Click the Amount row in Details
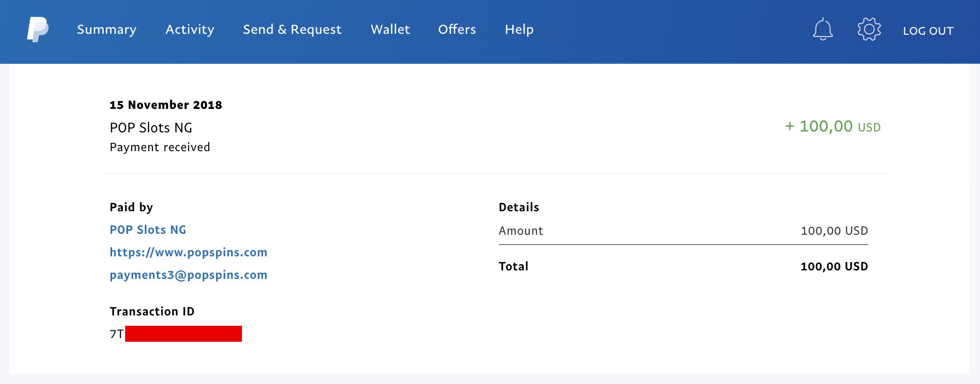 click(683, 231)
